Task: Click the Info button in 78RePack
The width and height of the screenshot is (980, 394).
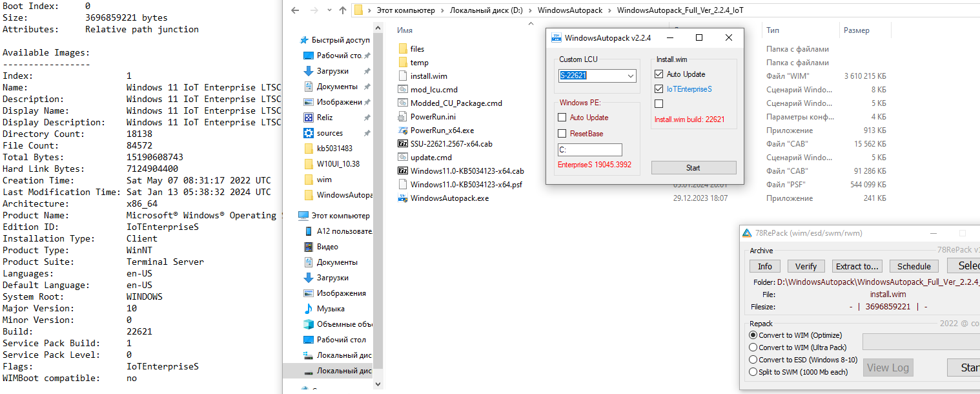Action: pos(765,266)
